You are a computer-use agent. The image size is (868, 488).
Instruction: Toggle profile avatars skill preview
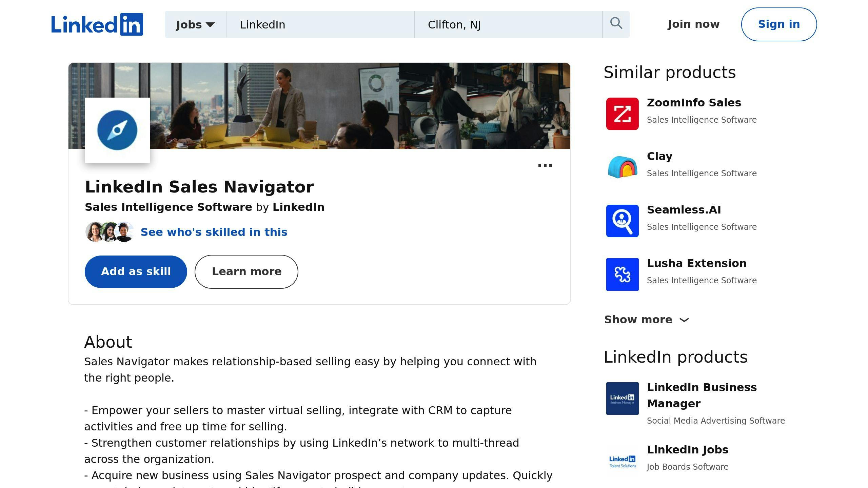[x=108, y=232]
